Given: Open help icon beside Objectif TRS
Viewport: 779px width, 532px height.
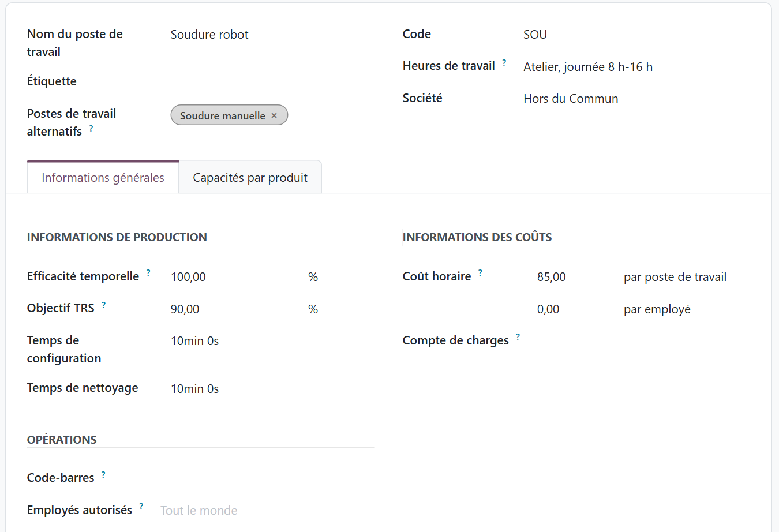Looking at the screenshot, I should click(104, 305).
